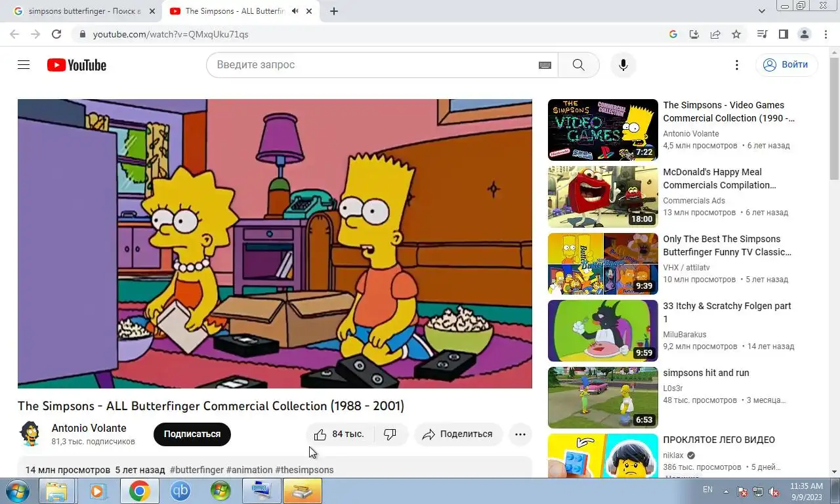Viewport: 840px width, 504px height.
Task: Open the media control icon in Chrome toolbar
Action: coord(762,34)
